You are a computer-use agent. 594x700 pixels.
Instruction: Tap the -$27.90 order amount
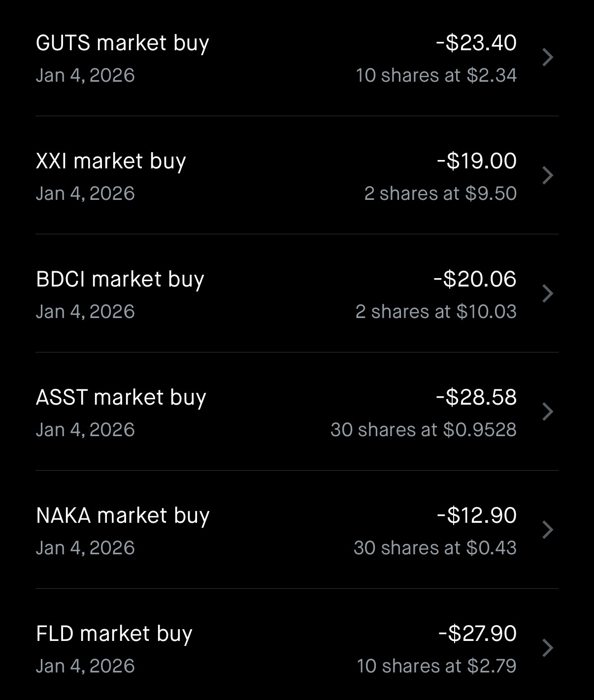pyautogui.click(x=477, y=634)
